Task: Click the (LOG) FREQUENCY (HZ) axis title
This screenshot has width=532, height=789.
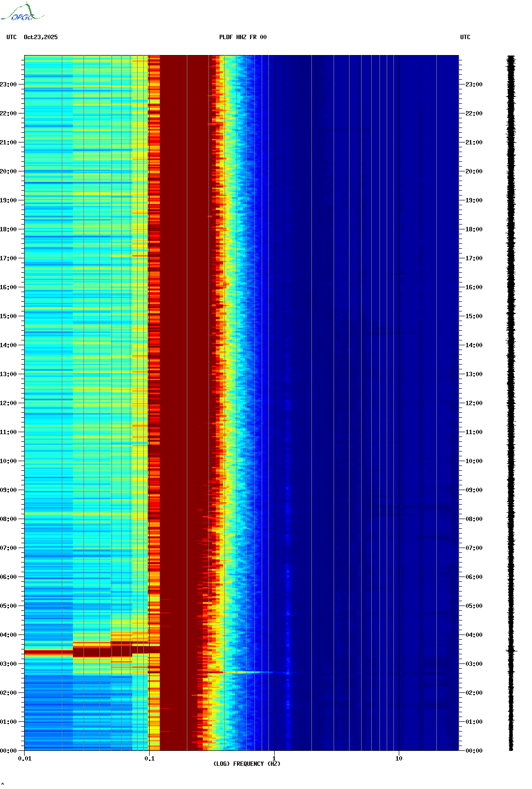Action: point(247,764)
